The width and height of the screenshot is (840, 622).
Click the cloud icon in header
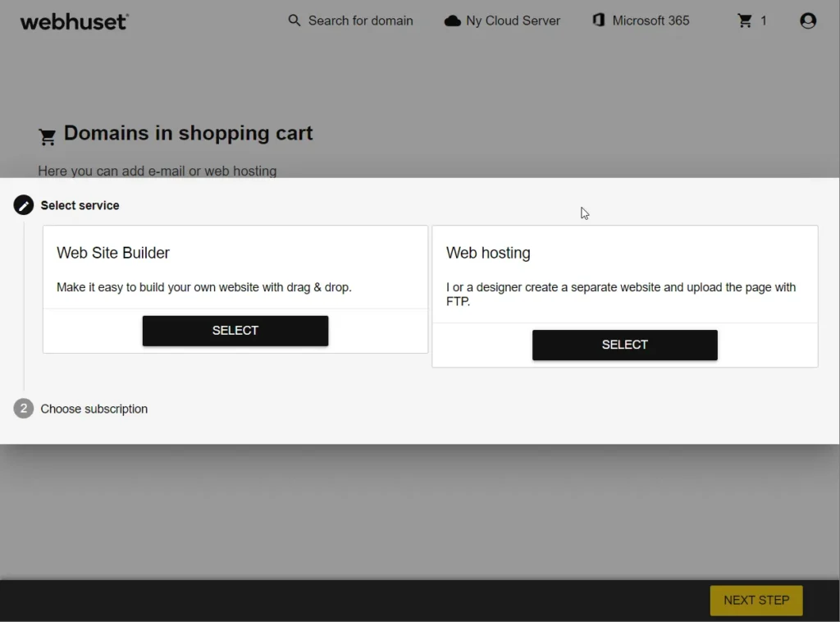pos(452,21)
